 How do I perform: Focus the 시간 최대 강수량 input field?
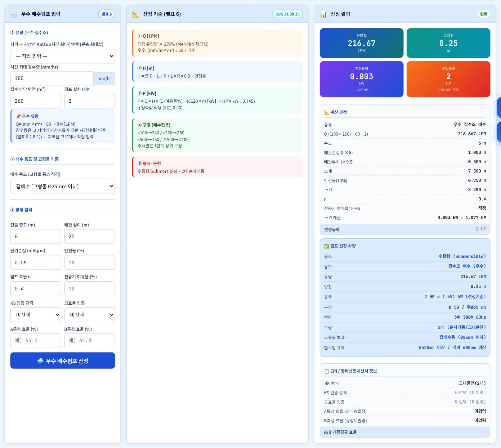[52, 78]
